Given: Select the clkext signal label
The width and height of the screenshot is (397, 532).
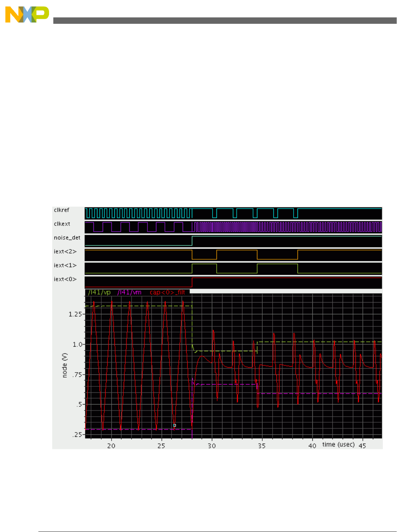Looking at the screenshot, I should pos(62,224).
